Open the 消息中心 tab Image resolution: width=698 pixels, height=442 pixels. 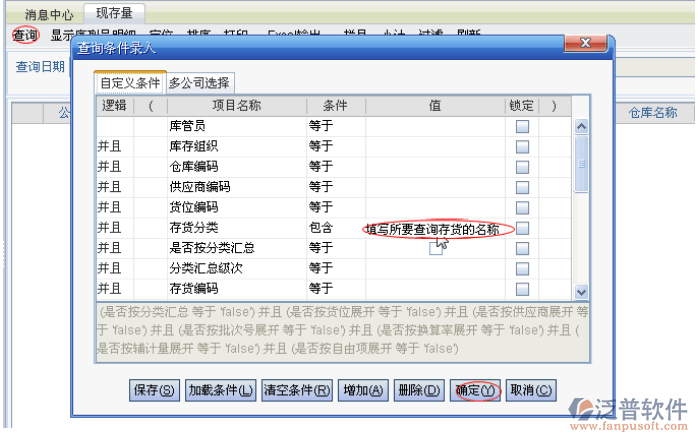pos(49,14)
